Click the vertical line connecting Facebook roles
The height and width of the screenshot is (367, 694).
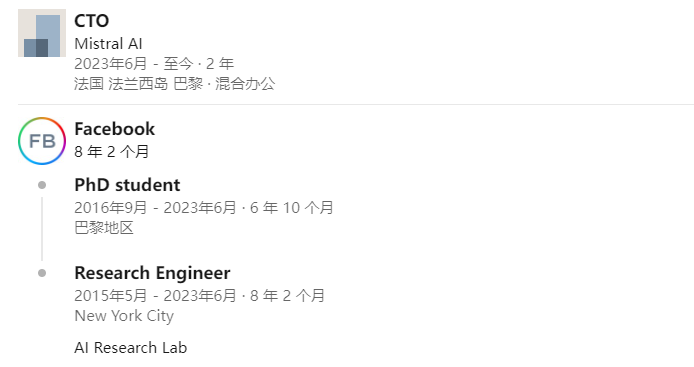click(42, 229)
